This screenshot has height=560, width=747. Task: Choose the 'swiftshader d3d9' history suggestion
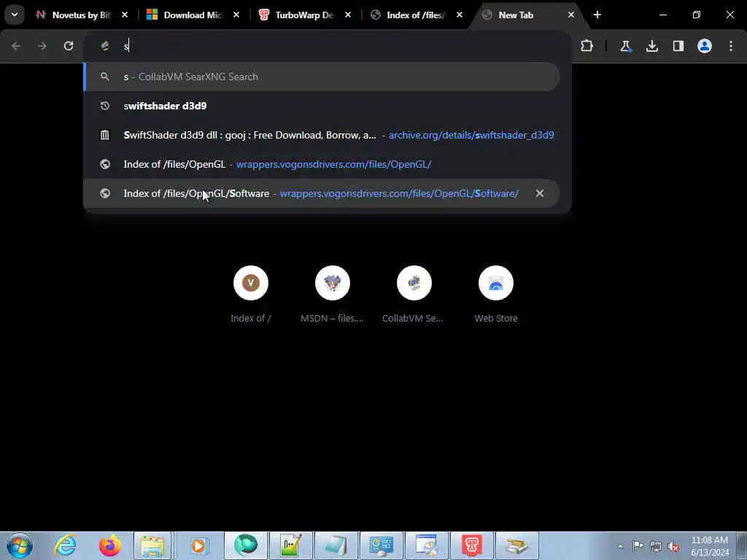(x=322, y=106)
